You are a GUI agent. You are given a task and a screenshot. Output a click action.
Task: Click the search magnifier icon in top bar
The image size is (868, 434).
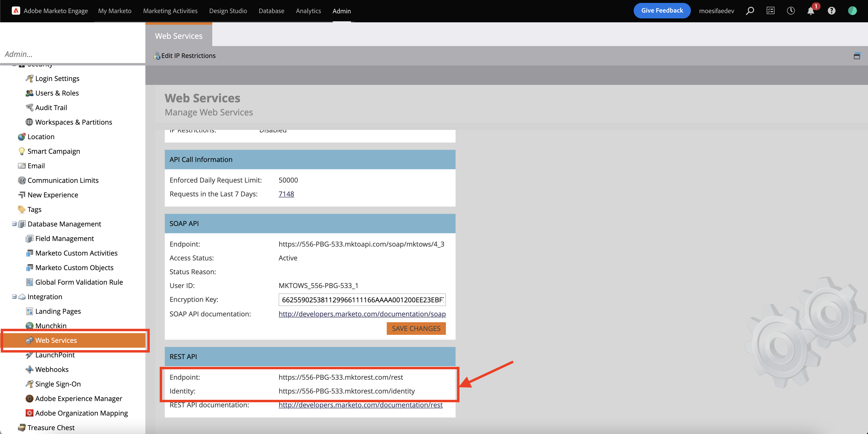(750, 11)
